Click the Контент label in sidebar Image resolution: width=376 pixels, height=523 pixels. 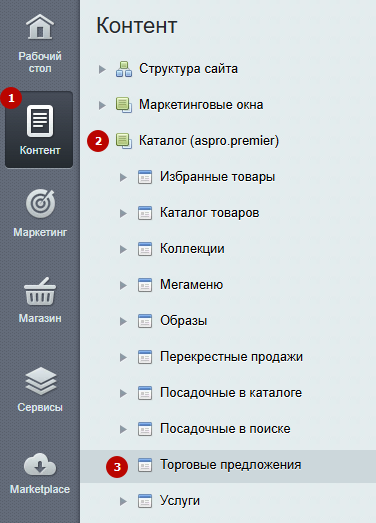pyautogui.click(x=40, y=150)
